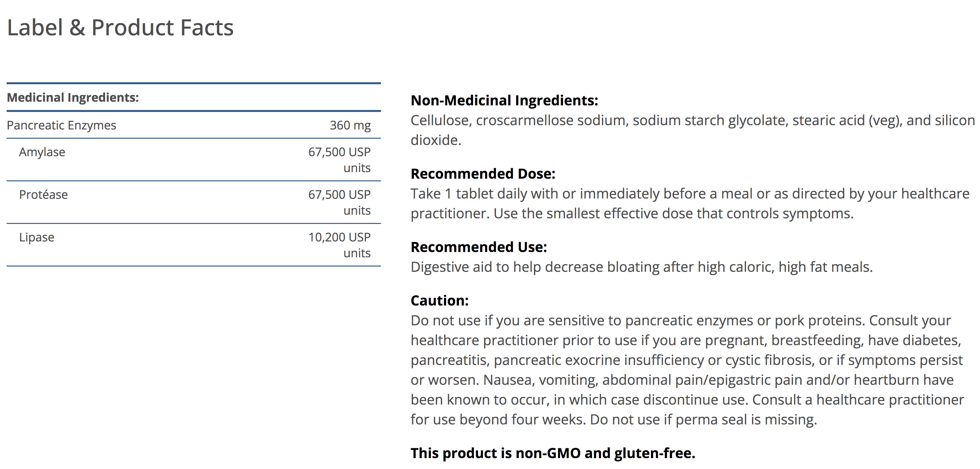Click the 360 mg value
The height and width of the screenshot is (469, 980).
point(350,125)
